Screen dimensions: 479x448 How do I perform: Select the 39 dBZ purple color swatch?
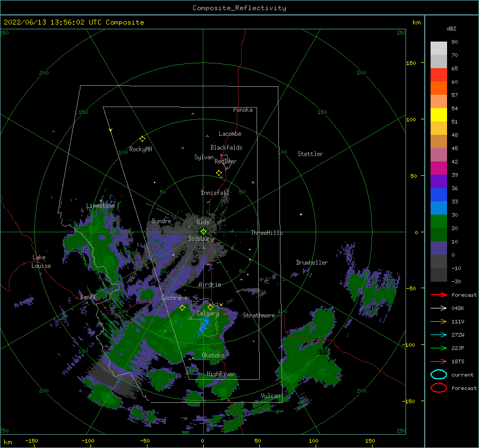point(439,181)
